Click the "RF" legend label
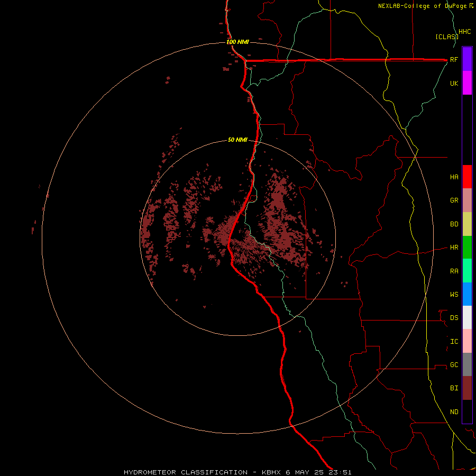 454,59
